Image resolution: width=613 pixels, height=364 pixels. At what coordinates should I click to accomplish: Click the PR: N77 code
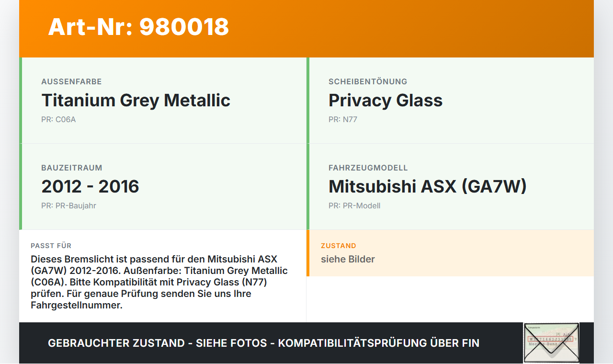pyautogui.click(x=342, y=120)
